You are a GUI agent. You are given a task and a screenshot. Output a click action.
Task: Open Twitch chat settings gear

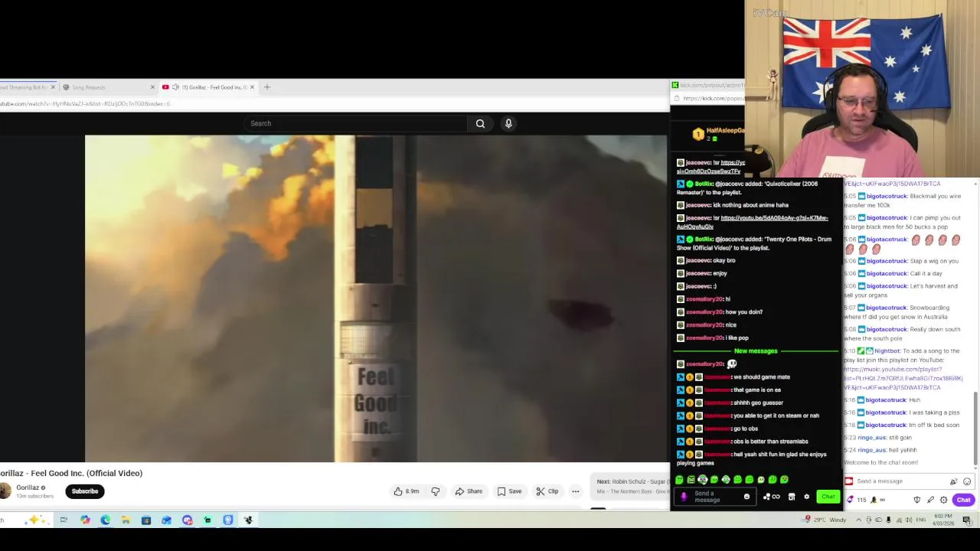tap(943, 500)
